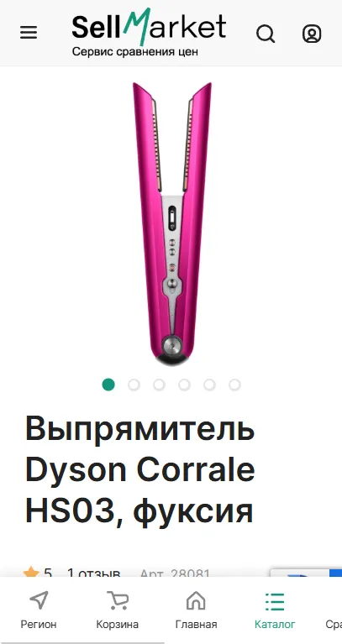The width and height of the screenshot is (342, 644).
Task: Click the SellMarket logo
Action: 149,27
